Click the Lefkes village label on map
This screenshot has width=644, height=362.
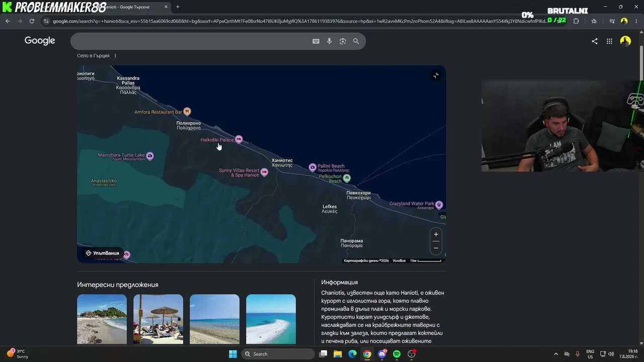point(330,209)
